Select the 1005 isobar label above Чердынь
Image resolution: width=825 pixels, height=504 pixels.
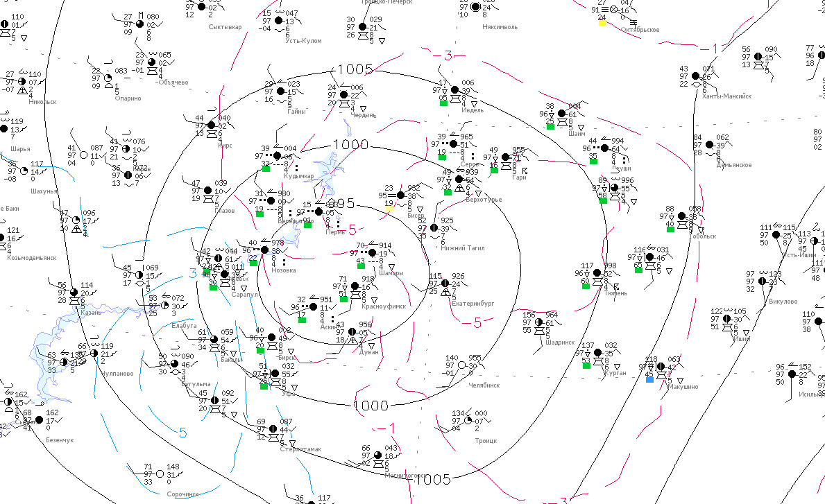tap(355, 69)
